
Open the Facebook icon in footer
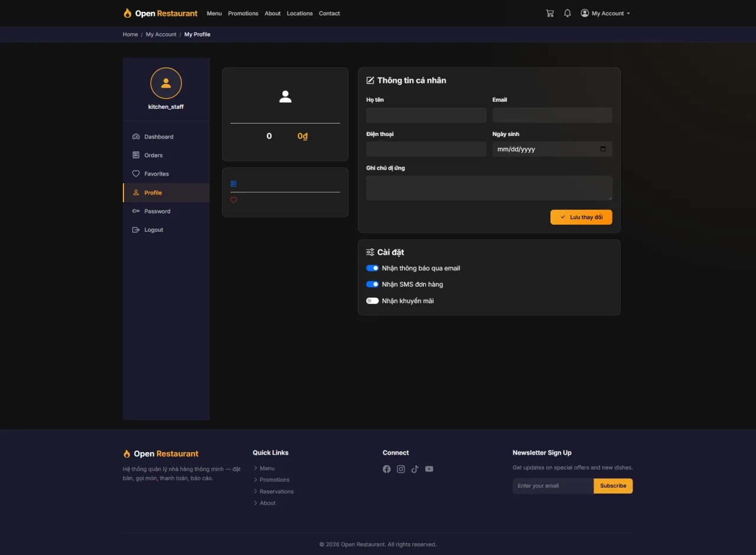coord(387,469)
